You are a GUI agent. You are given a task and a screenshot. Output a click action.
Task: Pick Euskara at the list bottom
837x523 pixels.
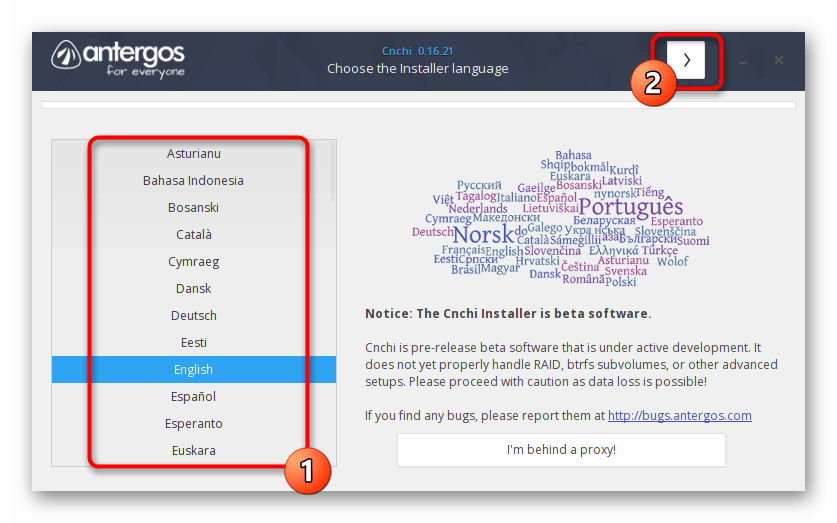(x=193, y=451)
